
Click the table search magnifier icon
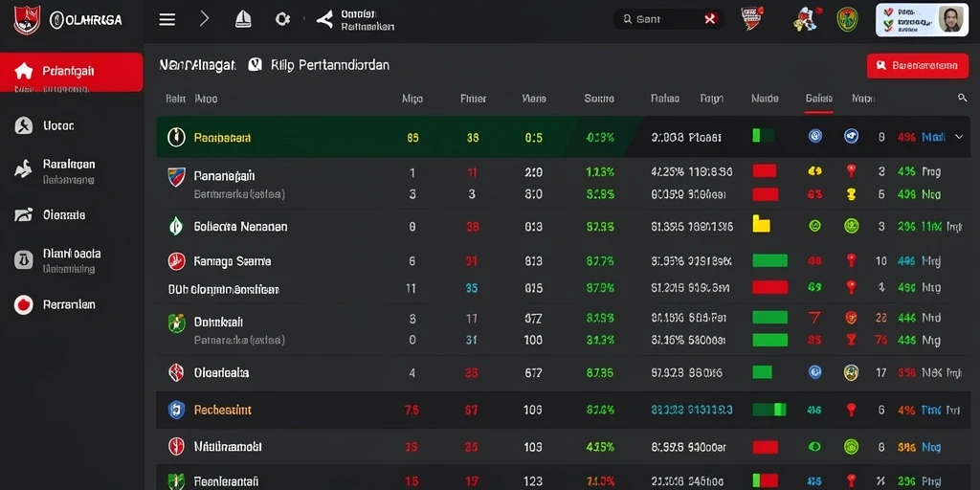[962, 98]
